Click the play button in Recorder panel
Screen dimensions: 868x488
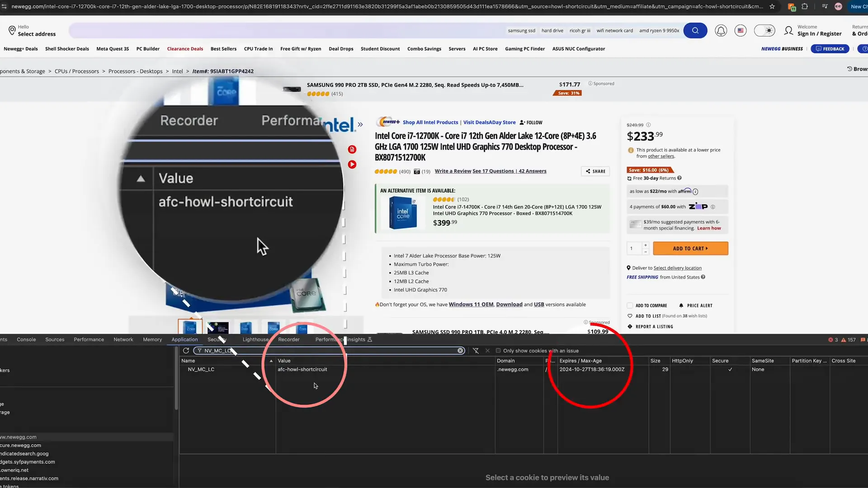(x=352, y=164)
